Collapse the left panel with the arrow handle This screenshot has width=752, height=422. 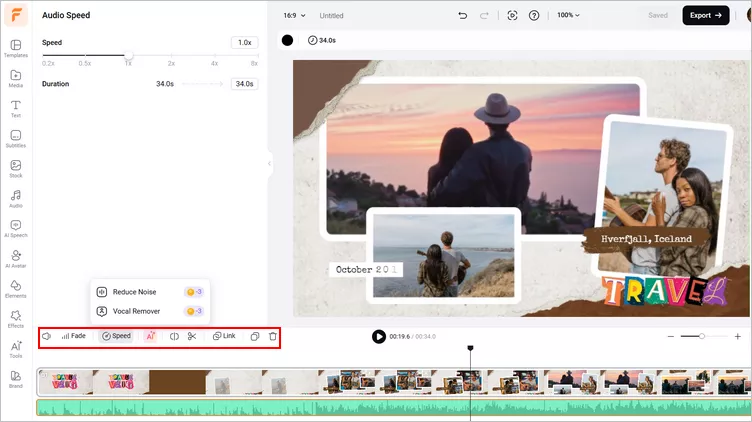pos(270,164)
